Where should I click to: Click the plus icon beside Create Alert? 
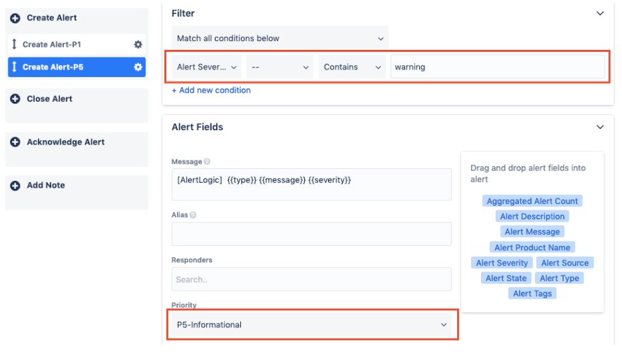click(x=15, y=18)
